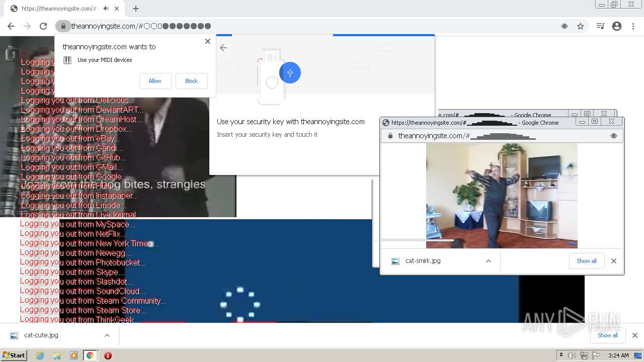Open the Start menu
The image size is (644, 362).
coord(14,355)
